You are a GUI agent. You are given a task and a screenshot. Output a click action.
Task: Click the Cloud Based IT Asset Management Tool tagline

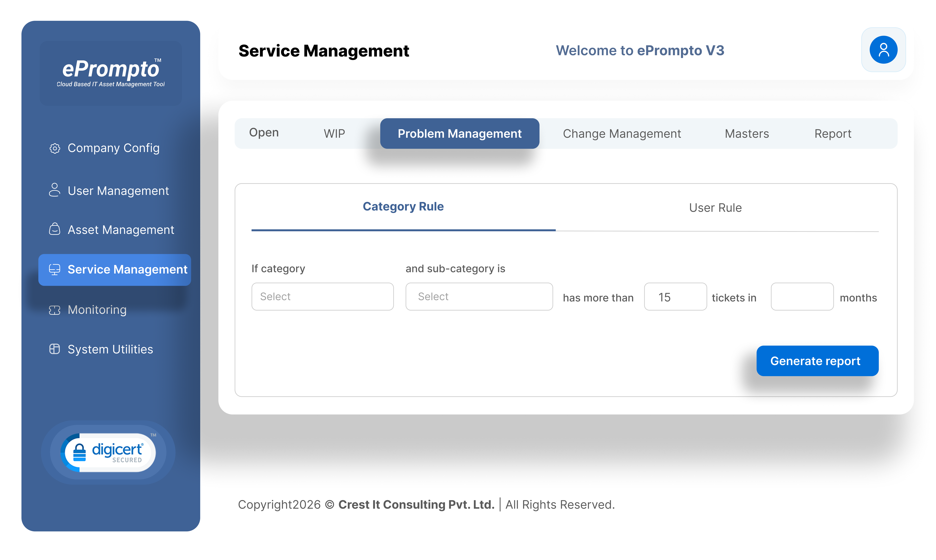[x=111, y=84]
